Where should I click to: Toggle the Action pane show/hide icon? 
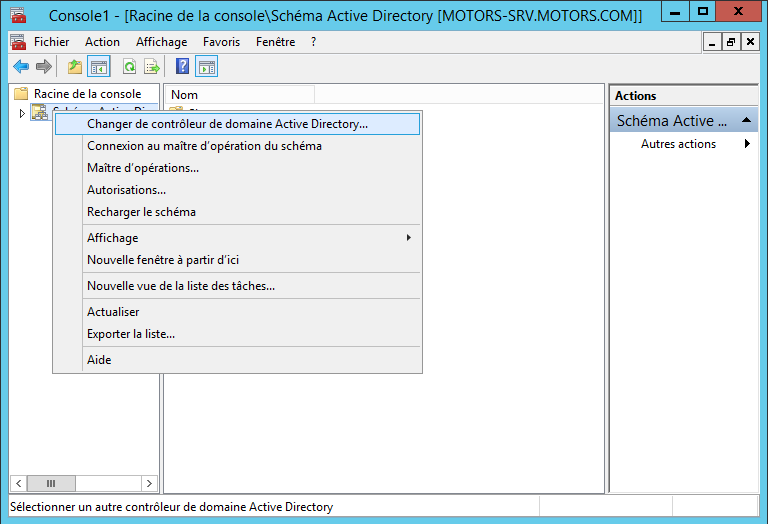coord(207,67)
